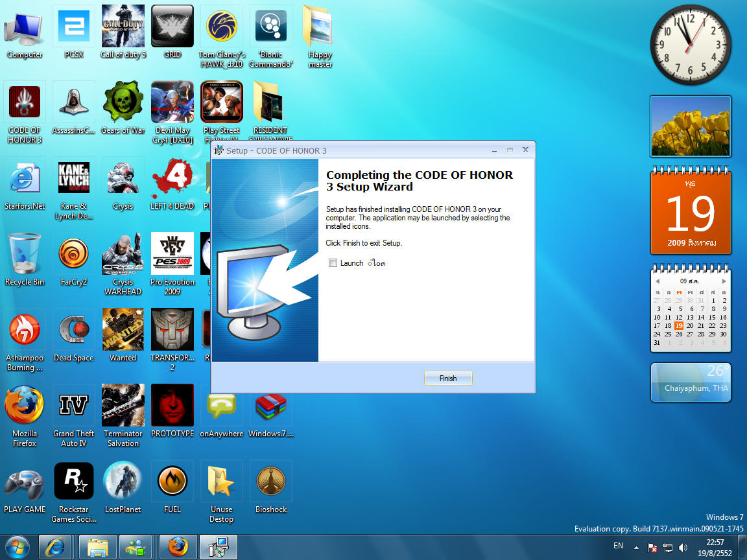Select Tom Clancy's HAWK_dx10 icon
Image resolution: width=747 pixels, height=560 pixels.
click(222, 38)
